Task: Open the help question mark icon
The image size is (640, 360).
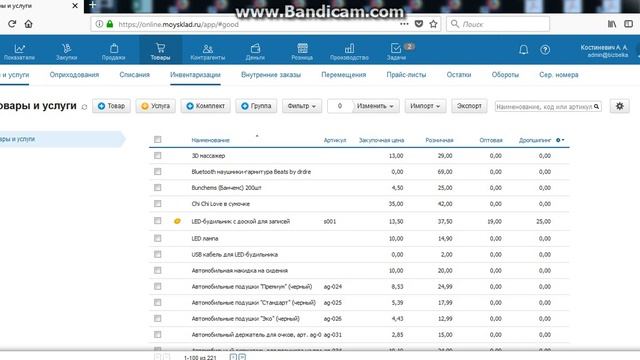Action: [x=545, y=50]
